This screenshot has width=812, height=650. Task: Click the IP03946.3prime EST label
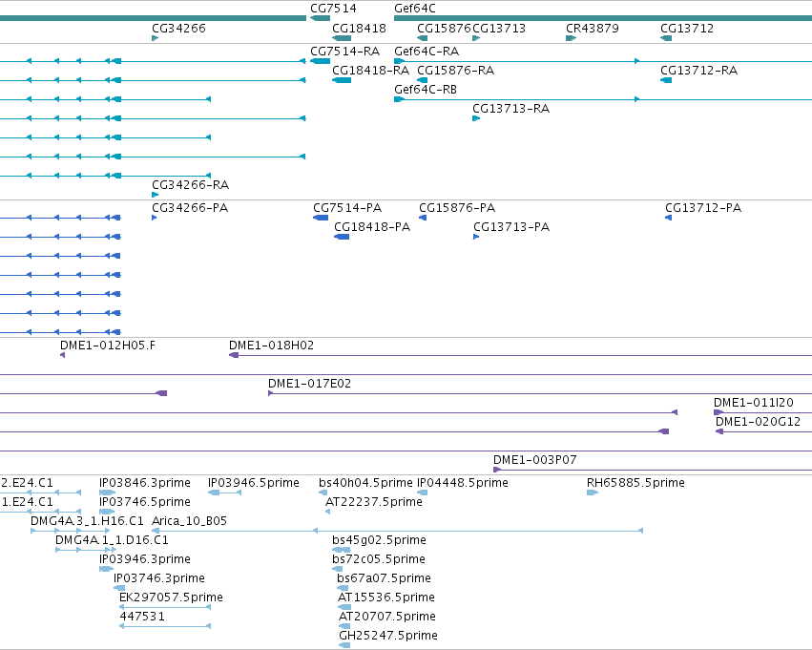145,559
